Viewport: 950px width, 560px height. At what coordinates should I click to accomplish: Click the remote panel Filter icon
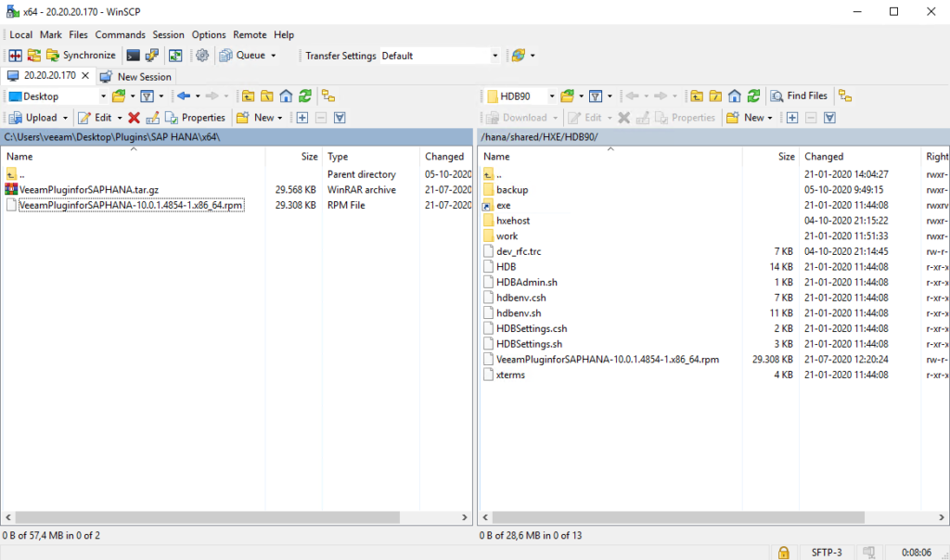596,96
